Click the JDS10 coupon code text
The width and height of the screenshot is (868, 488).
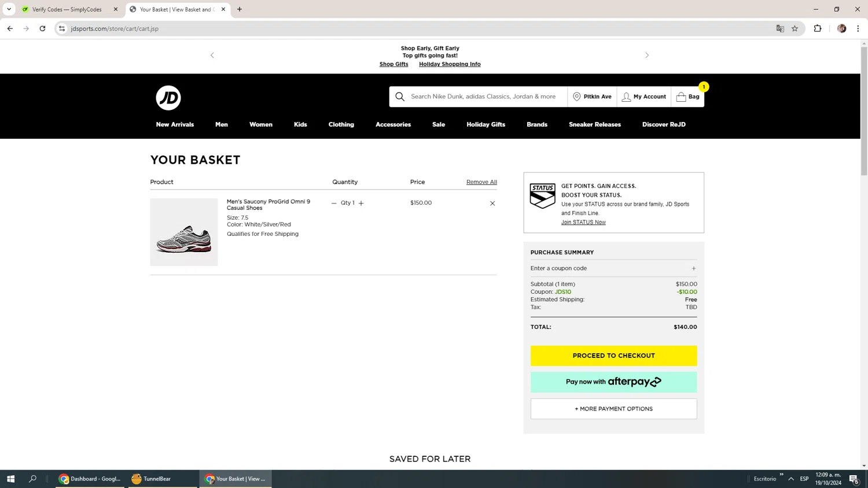point(563,292)
